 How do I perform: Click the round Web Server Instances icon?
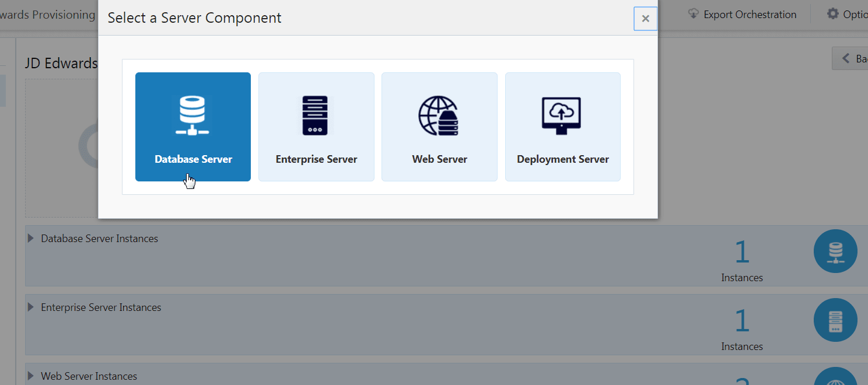click(835, 378)
